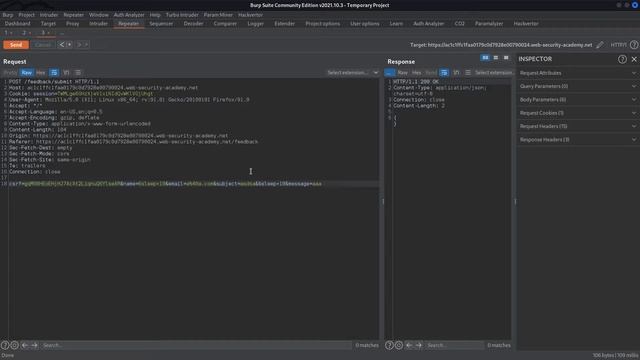The image size is (640, 360).
Task: Jump to next Response search match
Action: pyautogui.click(x=419, y=345)
